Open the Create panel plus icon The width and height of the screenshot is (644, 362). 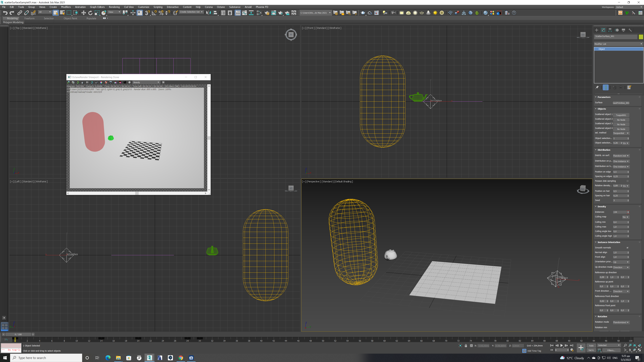(597, 30)
